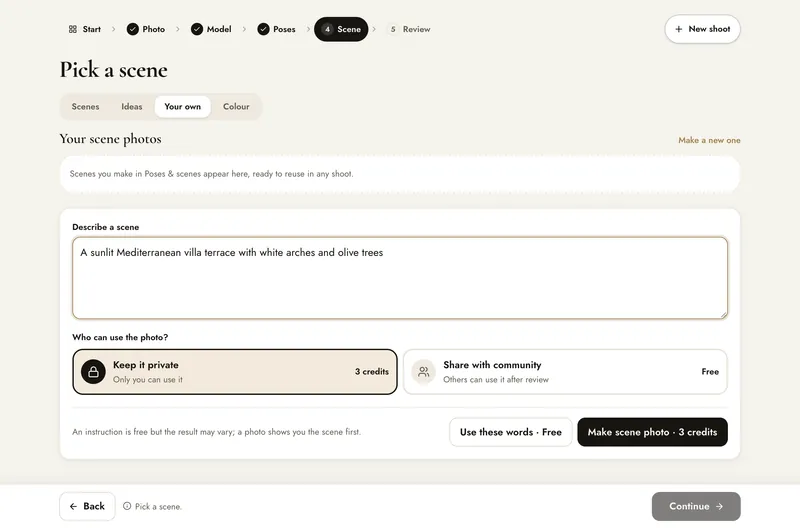Return to the Model step

211,29
